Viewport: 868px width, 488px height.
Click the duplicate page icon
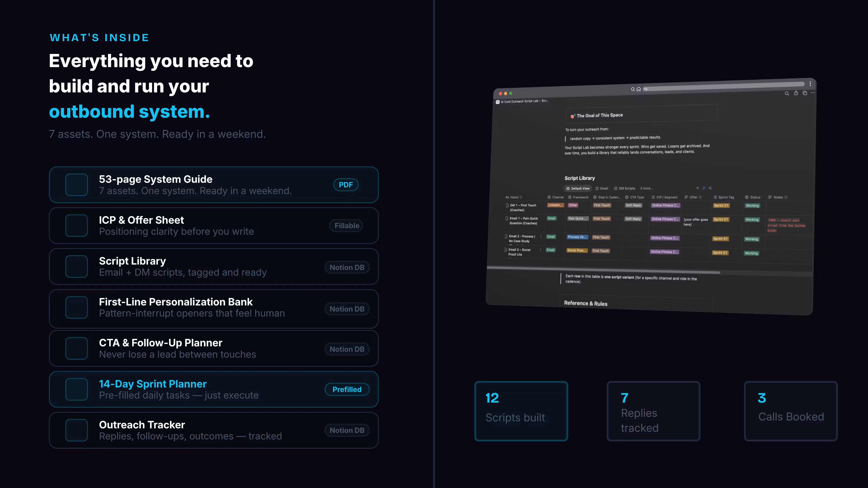[x=805, y=93]
